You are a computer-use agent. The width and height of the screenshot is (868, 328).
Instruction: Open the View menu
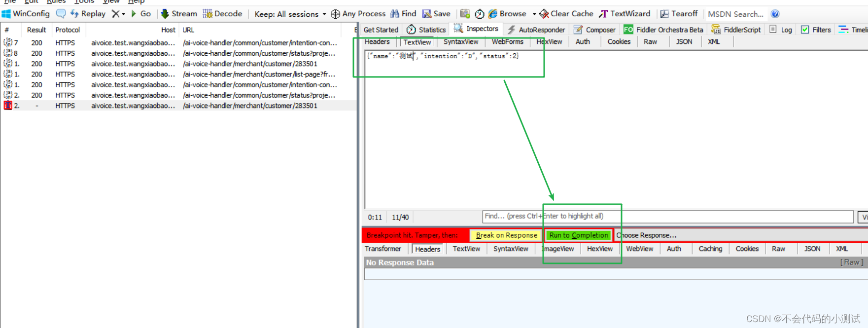[x=111, y=2]
